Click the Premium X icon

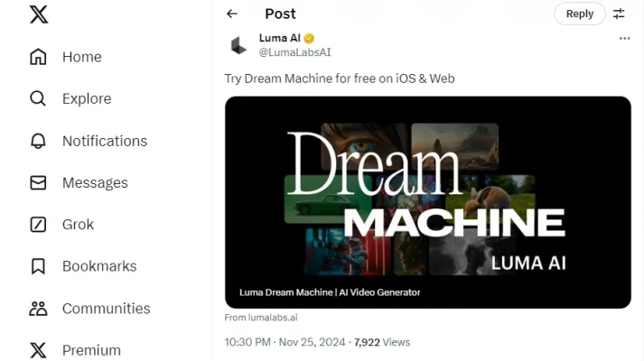38,350
